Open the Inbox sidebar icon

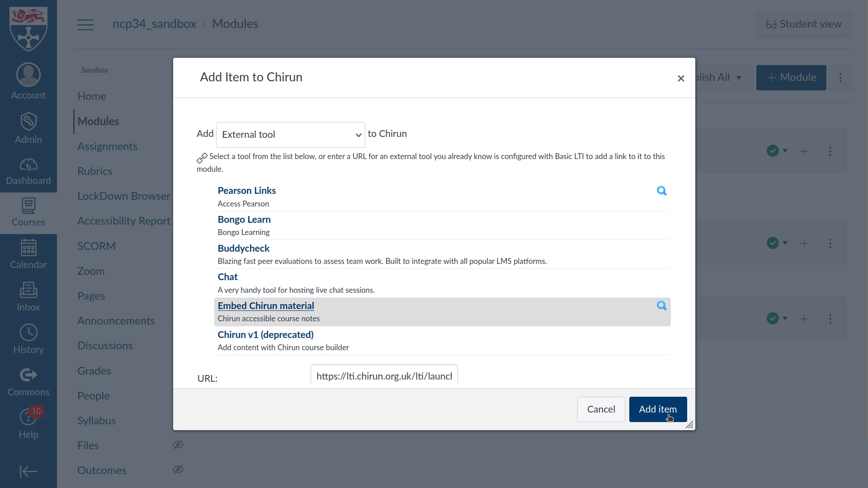[x=28, y=296]
